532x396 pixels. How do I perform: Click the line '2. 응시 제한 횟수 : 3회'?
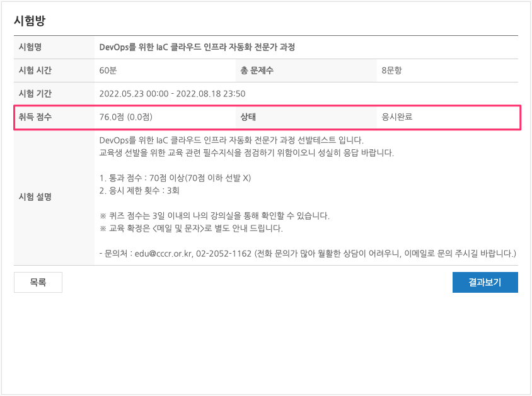(139, 191)
